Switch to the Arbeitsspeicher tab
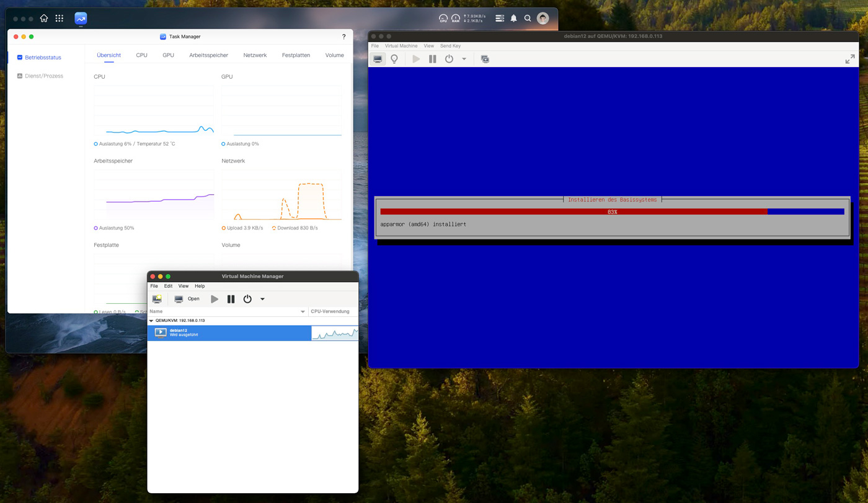This screenshot has width=868, height=503. 208,55
